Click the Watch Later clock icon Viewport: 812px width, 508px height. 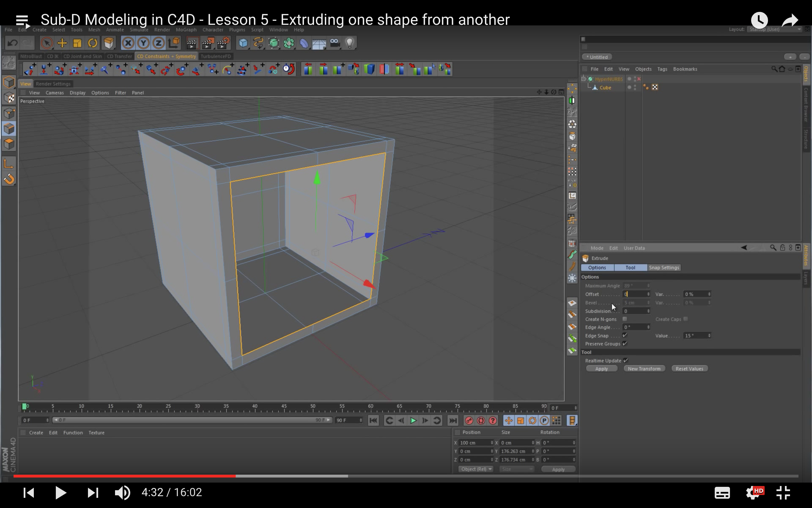pos(759,20)
